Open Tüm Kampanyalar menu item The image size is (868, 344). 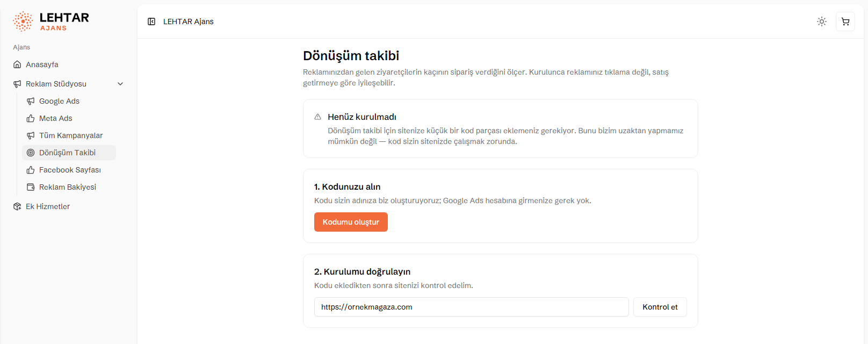(x=69, y=135)
